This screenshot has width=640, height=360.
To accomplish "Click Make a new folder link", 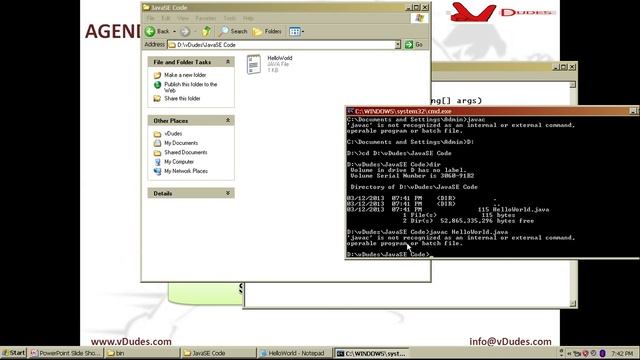I will 185,75.
